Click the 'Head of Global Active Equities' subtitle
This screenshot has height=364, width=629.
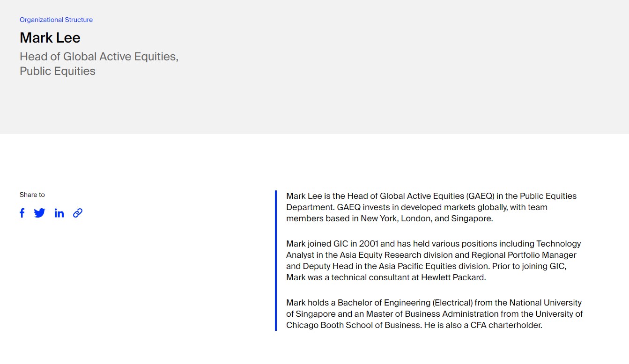pos(99,57)
